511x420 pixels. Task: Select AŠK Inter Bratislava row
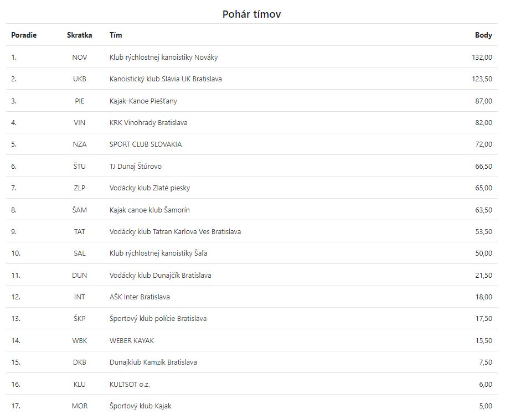(251, 297)
